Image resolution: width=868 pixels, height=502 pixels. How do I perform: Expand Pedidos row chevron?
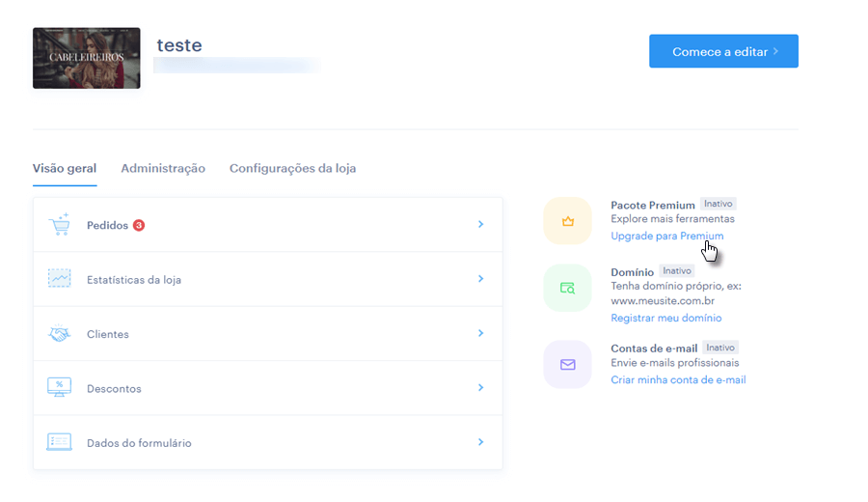click(x=481, y=224)
